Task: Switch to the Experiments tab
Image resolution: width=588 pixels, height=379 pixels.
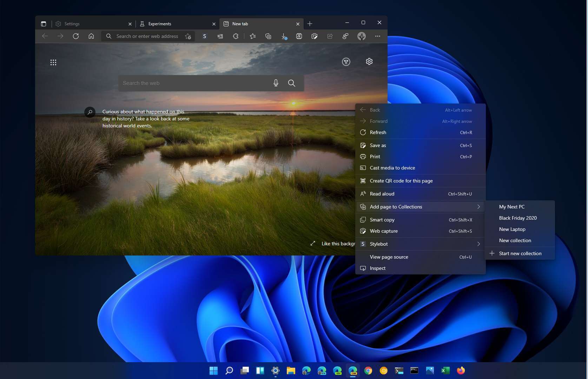Action: point(160,24)
